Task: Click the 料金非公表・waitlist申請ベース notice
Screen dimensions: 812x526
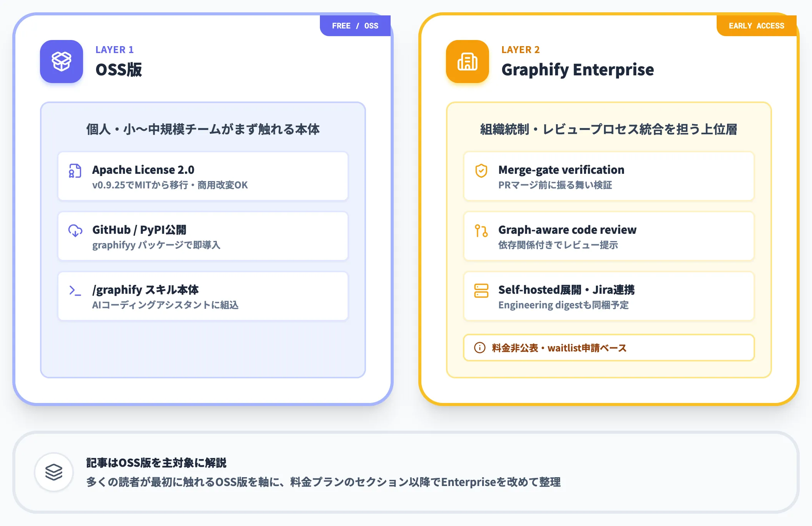Action: 609,348
